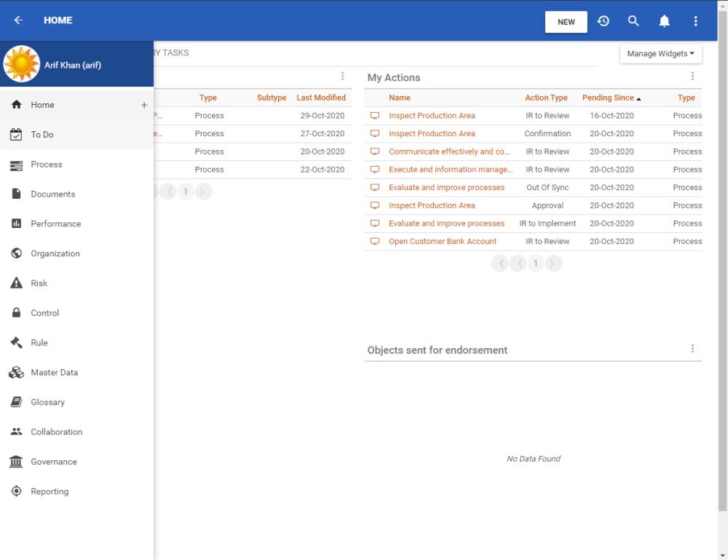
Task: Click monitor icon for Open Customer Bank Account
Action: 375,242
